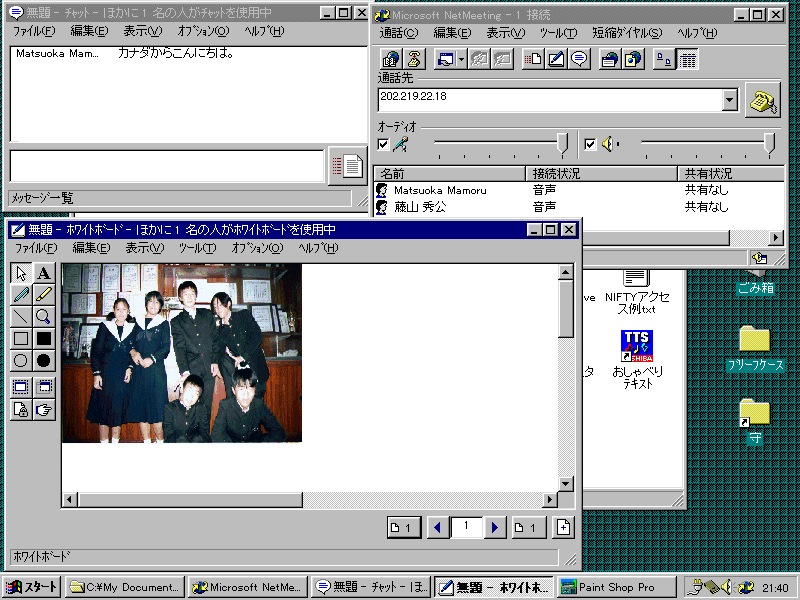This screenshot has width=800, height=600.
Task: Click the 共有状況 column header
Action: click(x=731, y=173)
